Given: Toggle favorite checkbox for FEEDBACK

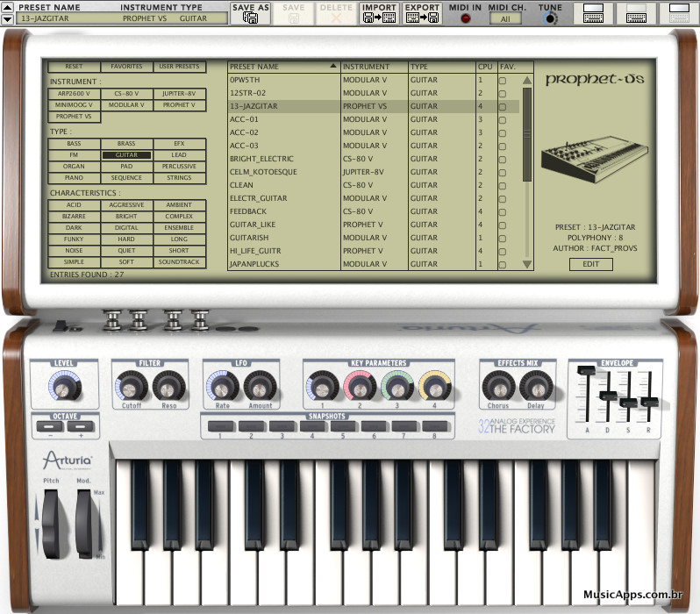Looking at the screenshot, I should tap(503, 212).
